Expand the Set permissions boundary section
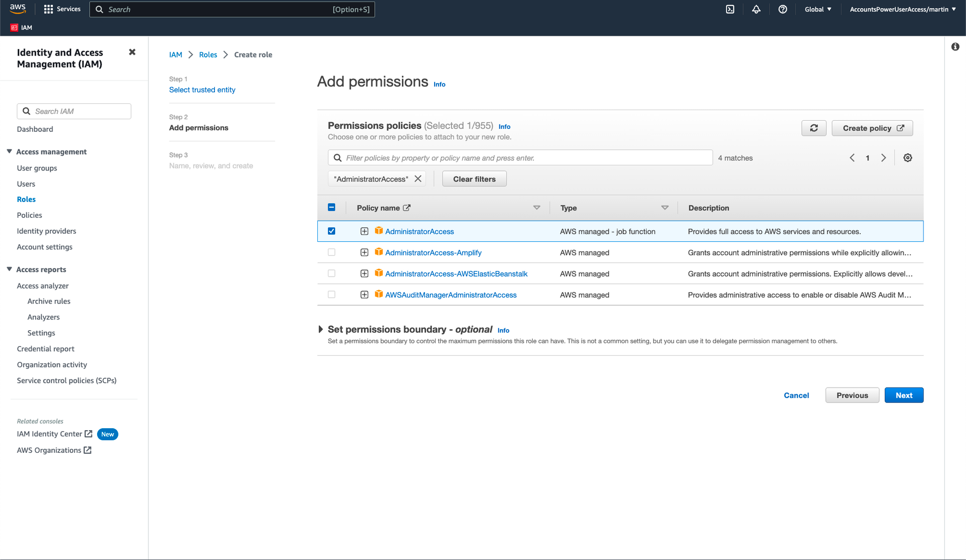 pos(321,329)
